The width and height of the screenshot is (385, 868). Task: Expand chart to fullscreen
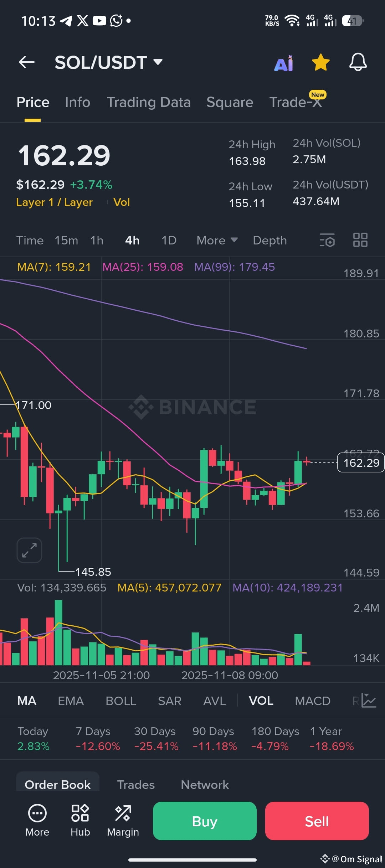tap(29, 550)
